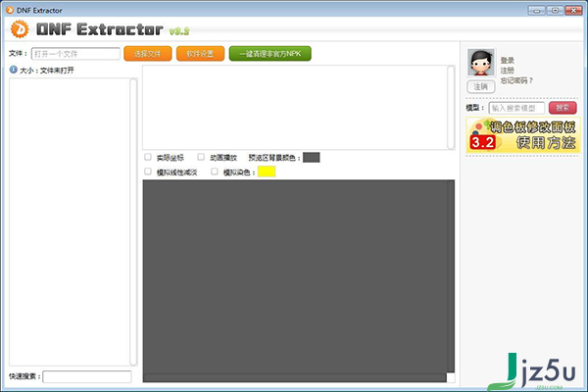
Task: Click the info icon beside 大小
Action: pos(13,71)
